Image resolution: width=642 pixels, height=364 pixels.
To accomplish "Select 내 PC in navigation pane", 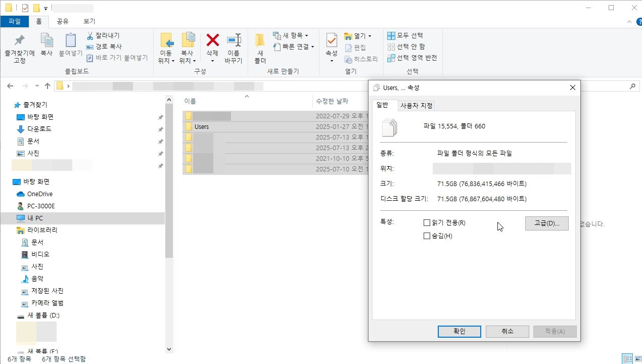I will coord(35,218).
